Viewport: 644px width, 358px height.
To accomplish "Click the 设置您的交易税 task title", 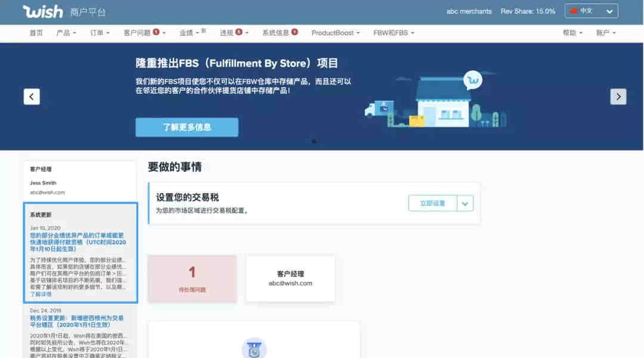I will pyautogui.click(x=187, y=197).
